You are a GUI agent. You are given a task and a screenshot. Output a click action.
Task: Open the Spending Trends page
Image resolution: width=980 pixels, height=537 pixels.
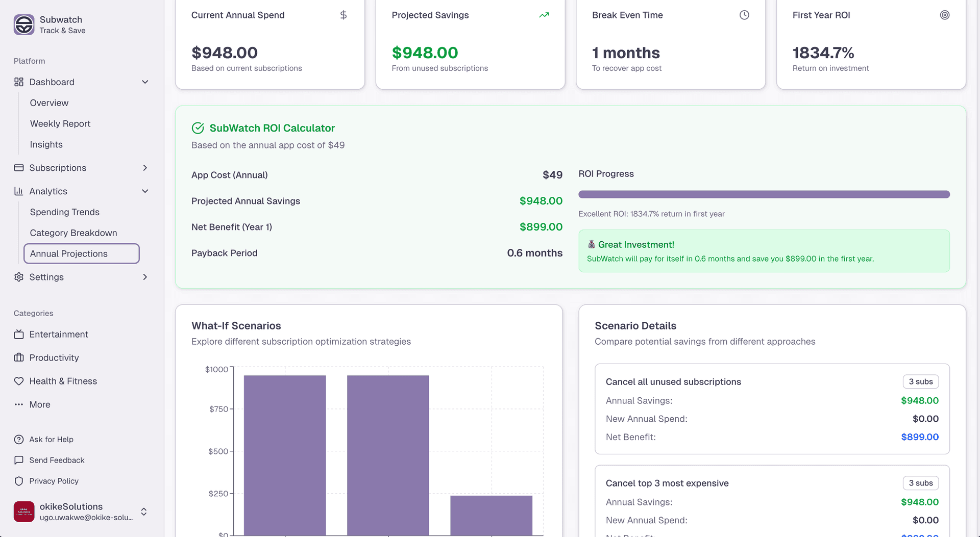[64, 212]
